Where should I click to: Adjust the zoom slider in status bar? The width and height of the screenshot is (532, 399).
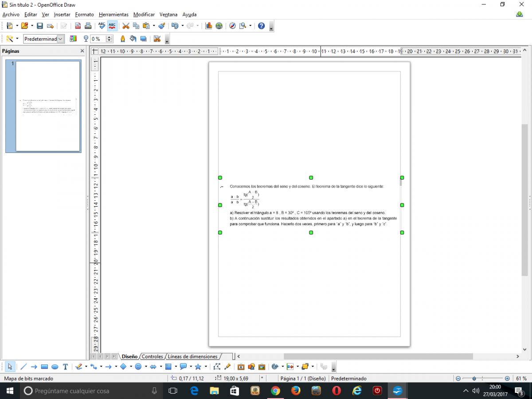[474, 379]
